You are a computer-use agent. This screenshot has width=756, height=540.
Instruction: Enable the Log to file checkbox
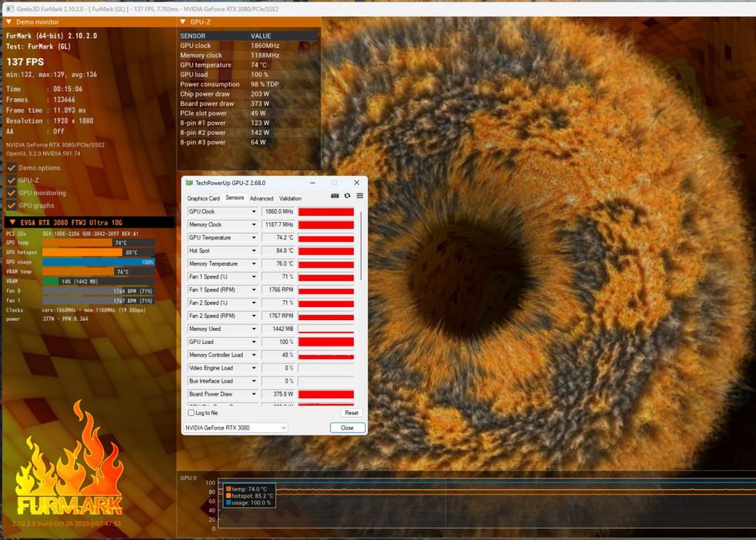(191, 413)
